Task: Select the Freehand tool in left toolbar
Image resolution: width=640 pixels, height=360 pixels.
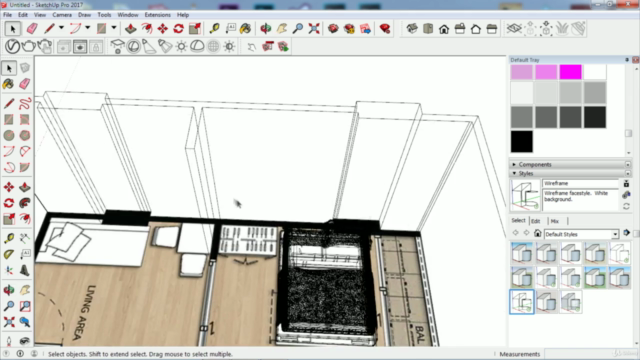Action: (x=25, y=103)
